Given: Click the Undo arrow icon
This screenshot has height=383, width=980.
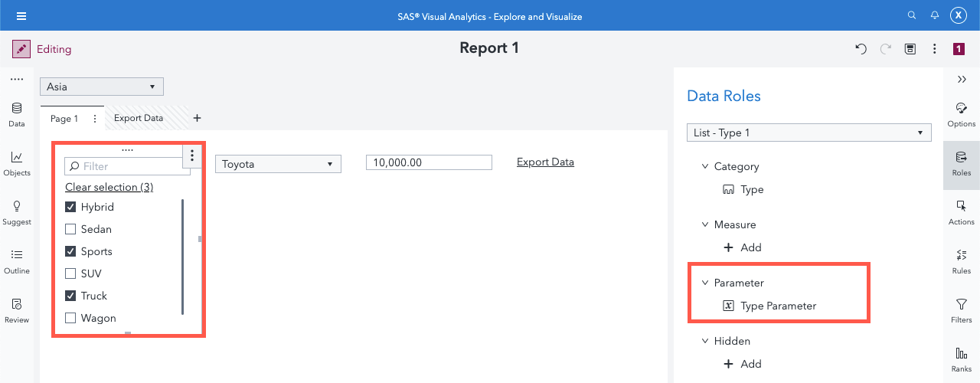Looking at the screenshot, I should pyautogui.click(x=861, y=49).
